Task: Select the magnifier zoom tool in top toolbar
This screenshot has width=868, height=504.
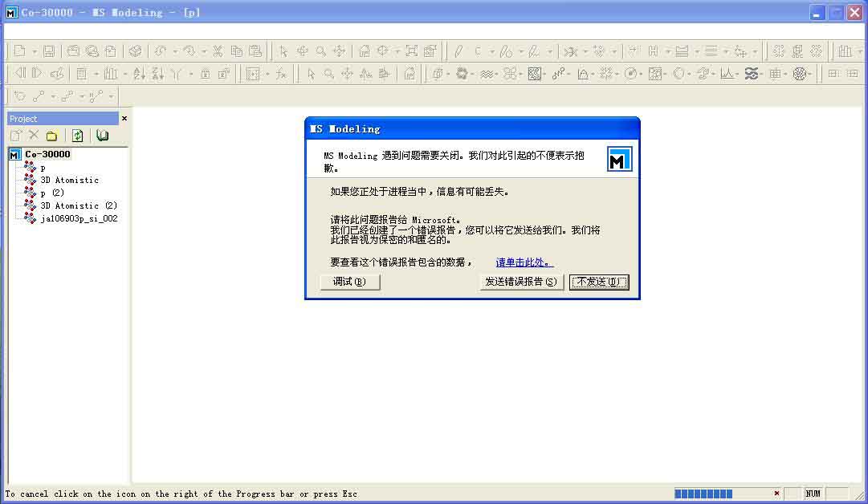Action: tap(320, 51)
